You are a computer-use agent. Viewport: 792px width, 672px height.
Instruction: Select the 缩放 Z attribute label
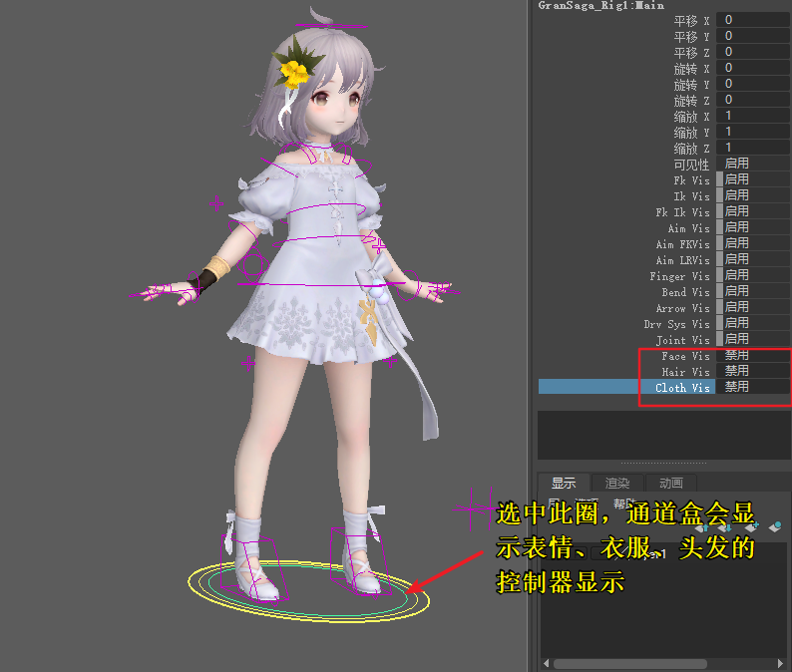tap(691, 149)
